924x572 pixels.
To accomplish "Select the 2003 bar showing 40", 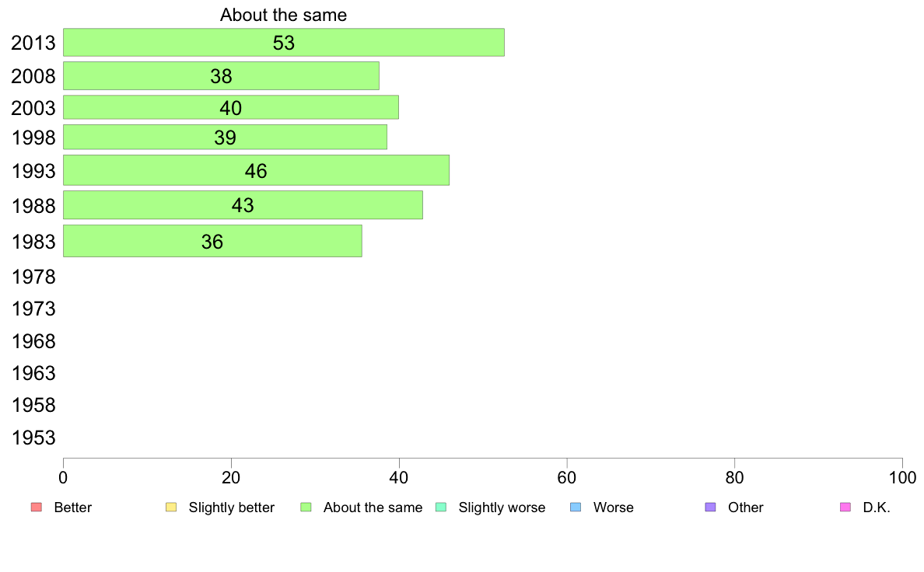I will tap(230, 107).
